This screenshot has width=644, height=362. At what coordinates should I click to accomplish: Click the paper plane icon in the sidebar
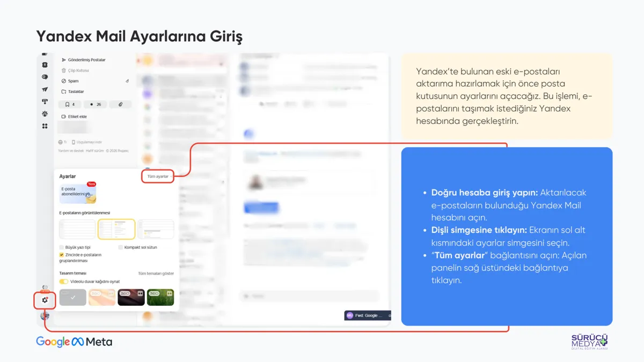click(x=45, y=89)
